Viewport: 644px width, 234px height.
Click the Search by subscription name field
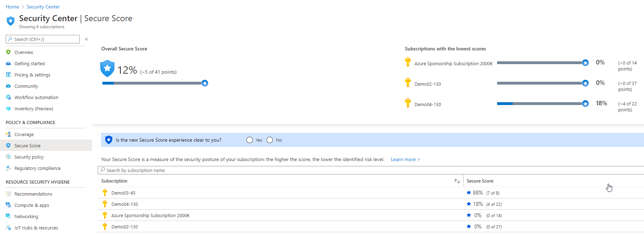pos(371,170)
